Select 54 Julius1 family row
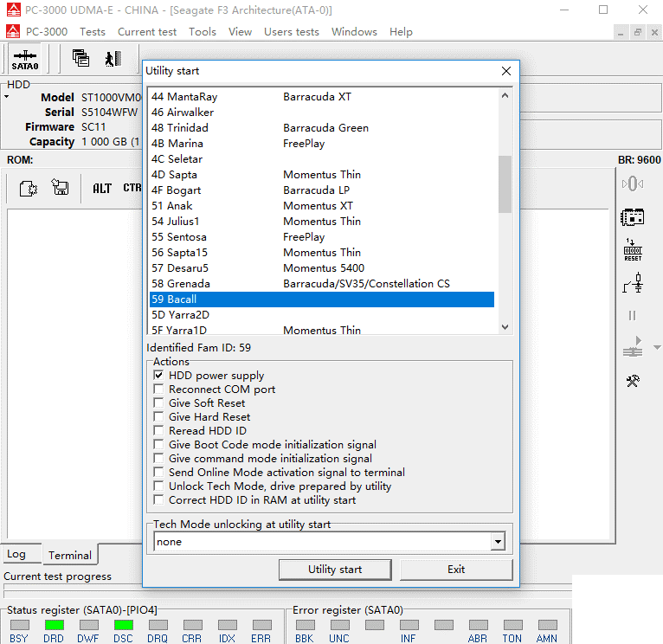The width and height of the screenshot is (663, 644). (x=322, y=222)
